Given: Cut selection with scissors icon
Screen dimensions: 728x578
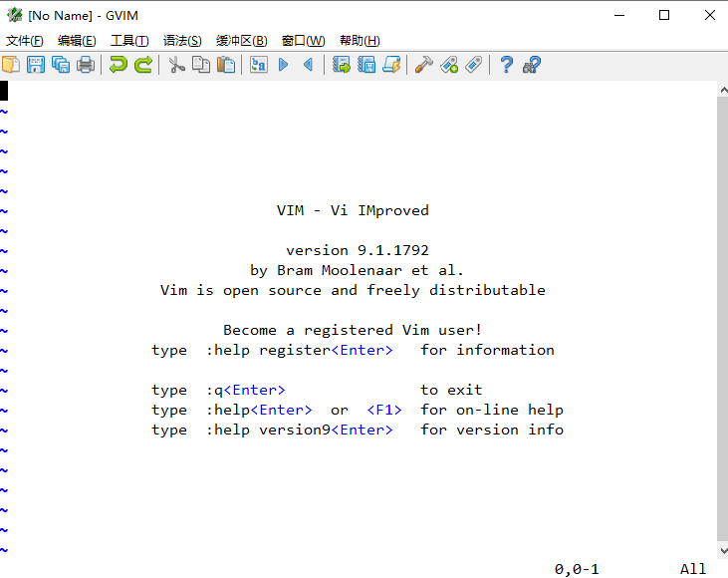Looking at the screenshot, I should [x=176, y=65].
